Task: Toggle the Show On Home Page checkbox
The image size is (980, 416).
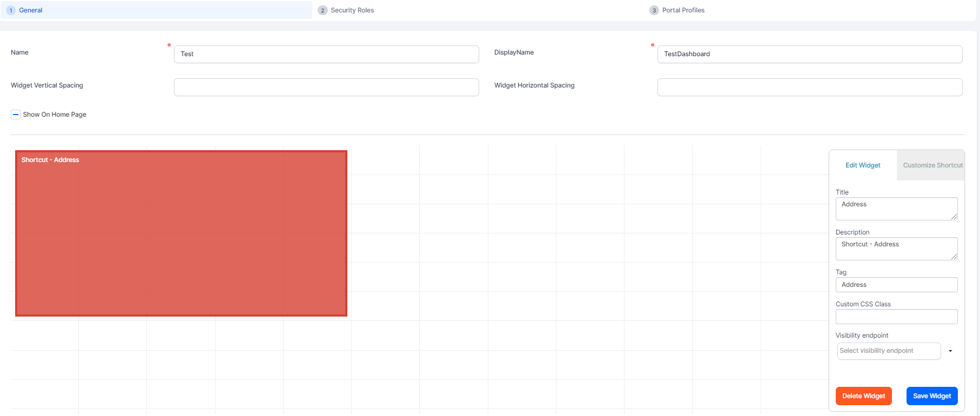Action: click(16, 115)
